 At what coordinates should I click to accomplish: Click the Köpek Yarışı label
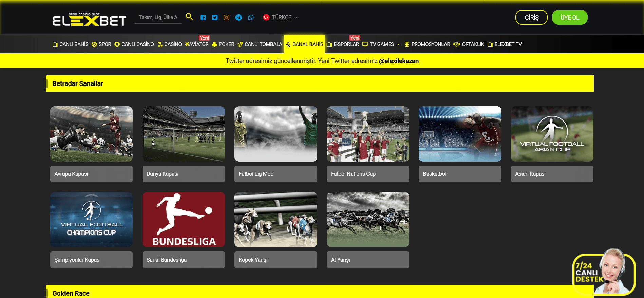pos(276,260)
